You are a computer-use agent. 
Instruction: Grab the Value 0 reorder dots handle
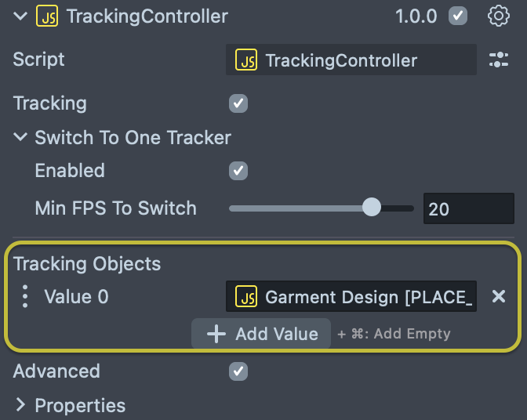(x=25, y=296)
